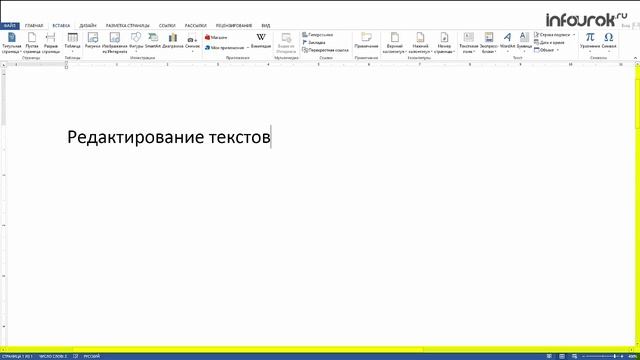Open the Page Layout (Разметка страницы) tab
Viewport: 640px width, 360px height.
point(128,25)
